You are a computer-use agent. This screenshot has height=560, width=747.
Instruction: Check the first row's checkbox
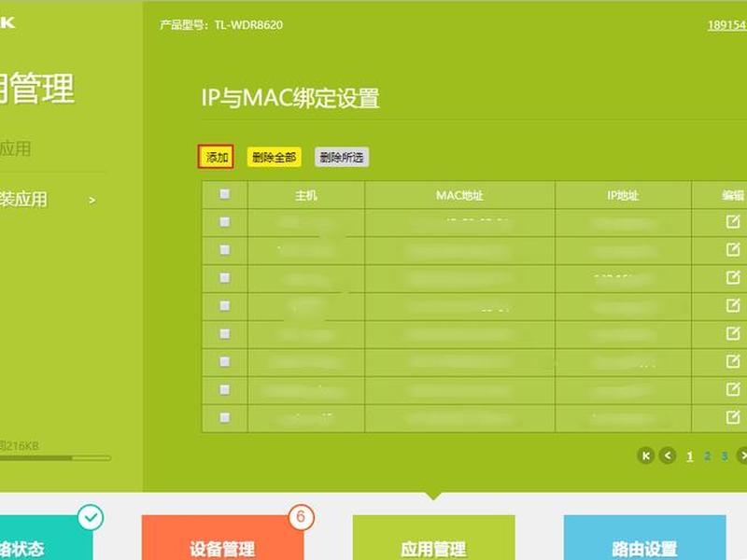224,222
